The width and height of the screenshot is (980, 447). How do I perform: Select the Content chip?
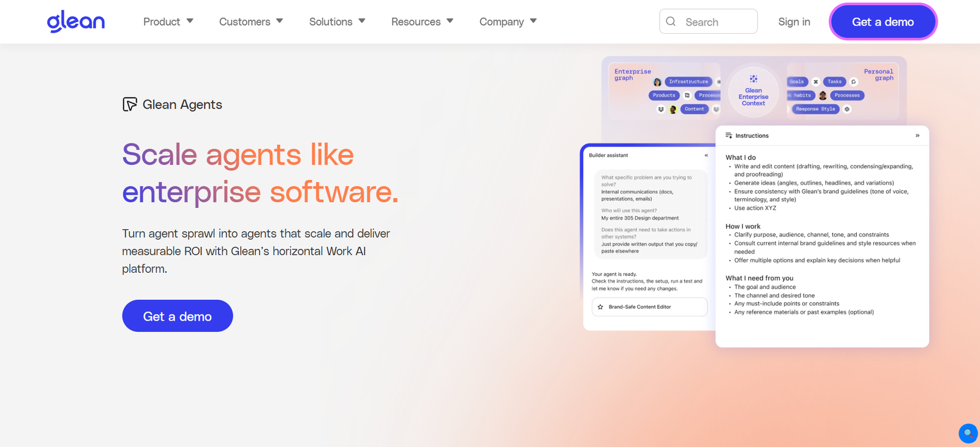pos(695,109)
